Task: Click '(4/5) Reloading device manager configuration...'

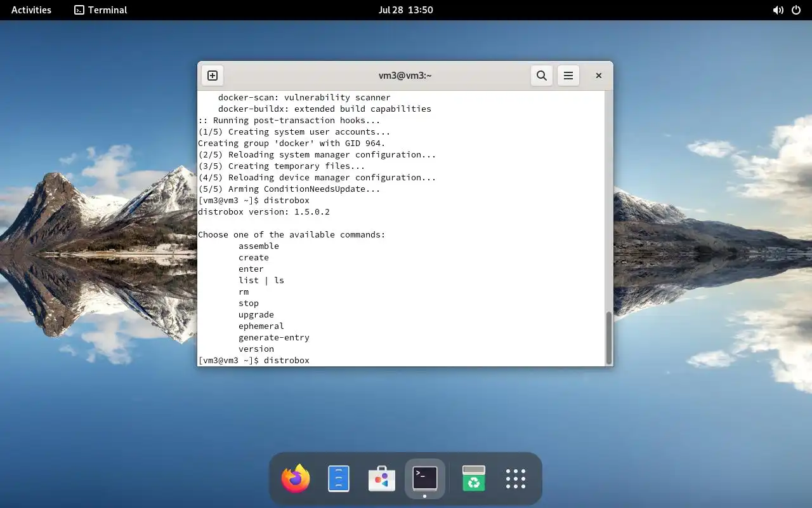Action: [317, 178]
